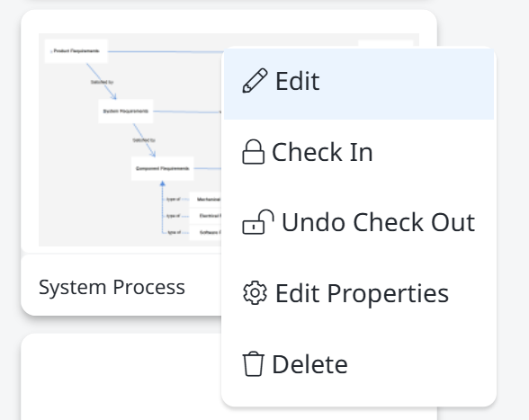The width and height of the screenshot is (529, 420).
Task: Click the closed padlock Check In icon
Action: (253, 152)
